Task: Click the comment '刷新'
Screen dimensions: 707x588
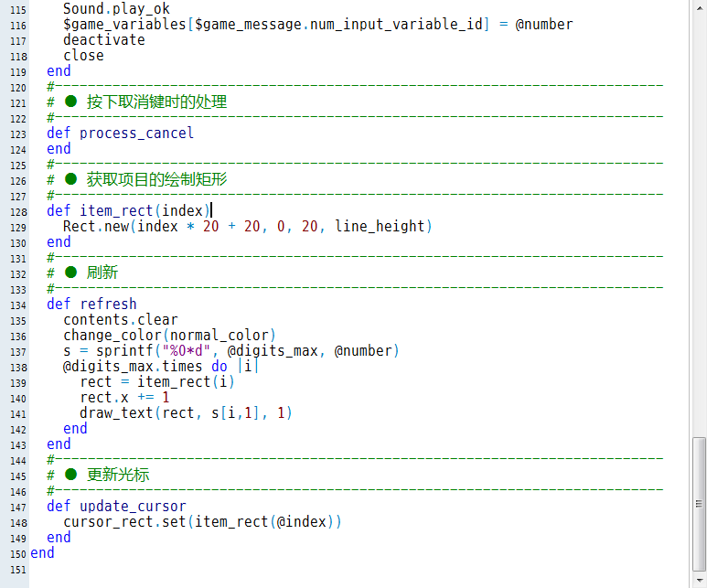Action: tap(102, 273)
